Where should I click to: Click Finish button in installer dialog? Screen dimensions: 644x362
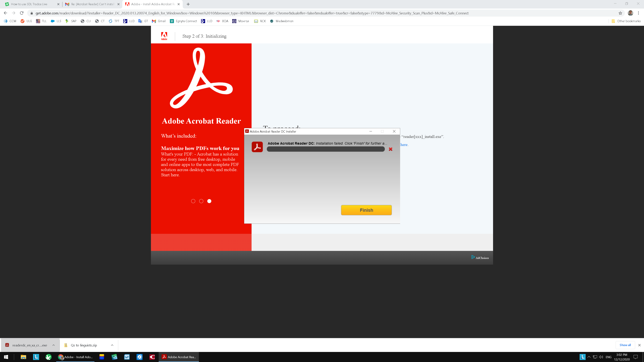[x=366, y=210]
